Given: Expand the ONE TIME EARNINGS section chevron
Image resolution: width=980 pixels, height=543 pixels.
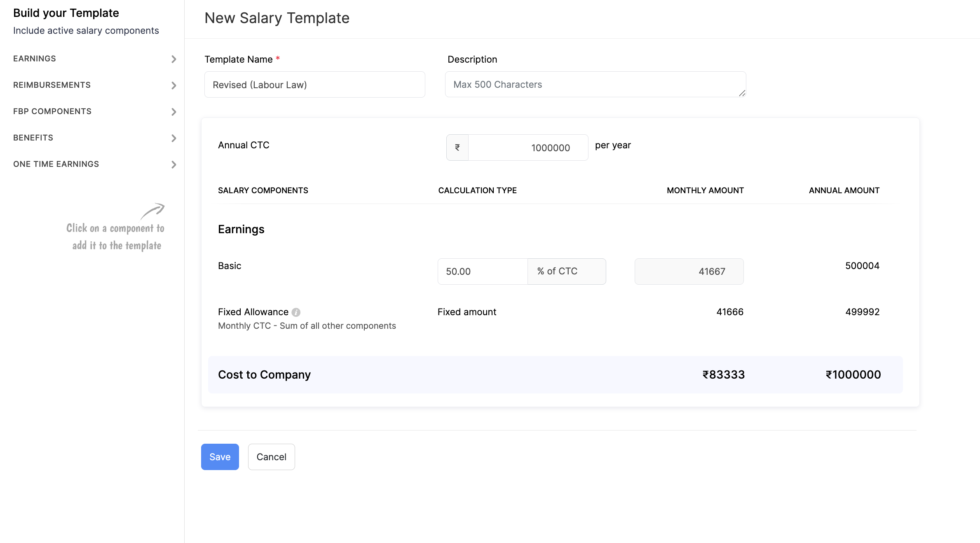Looking at the screenshot, I should click(174, 164).
